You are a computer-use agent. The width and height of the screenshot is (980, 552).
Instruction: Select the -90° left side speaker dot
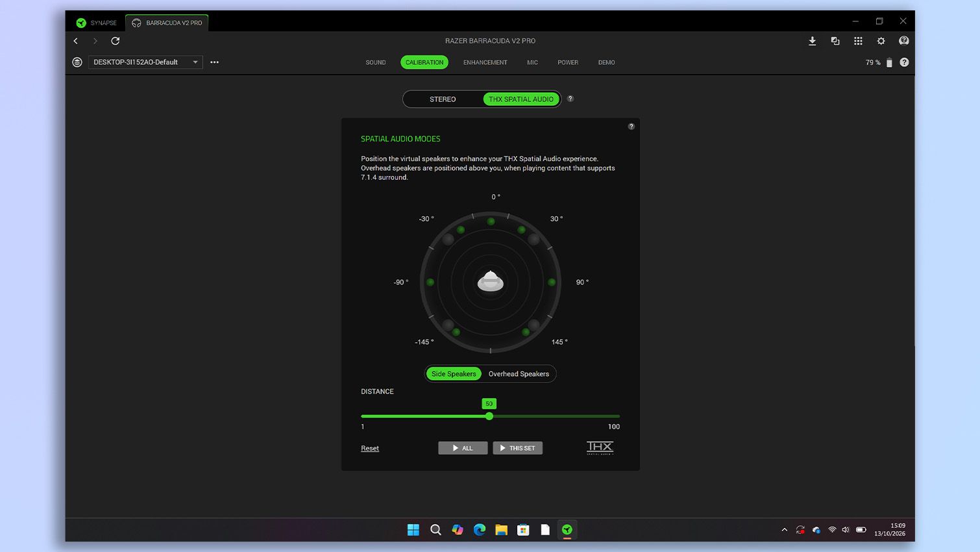(430, 282)
